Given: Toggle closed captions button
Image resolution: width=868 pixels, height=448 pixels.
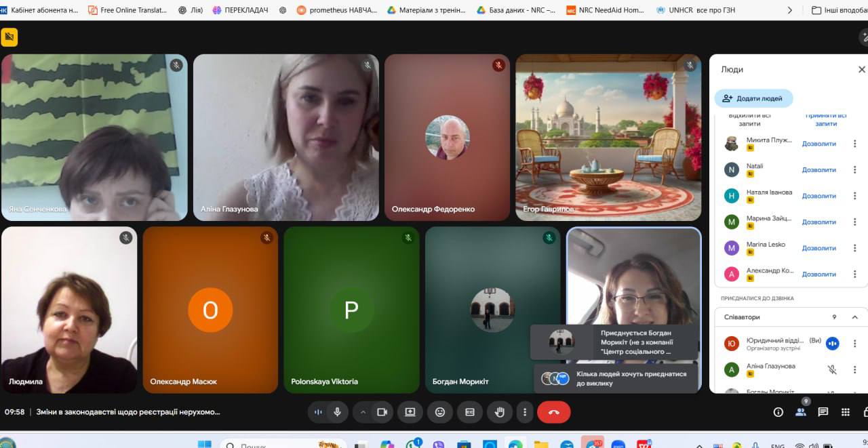Looking at the screenshot, I should (x=470, y=412).
